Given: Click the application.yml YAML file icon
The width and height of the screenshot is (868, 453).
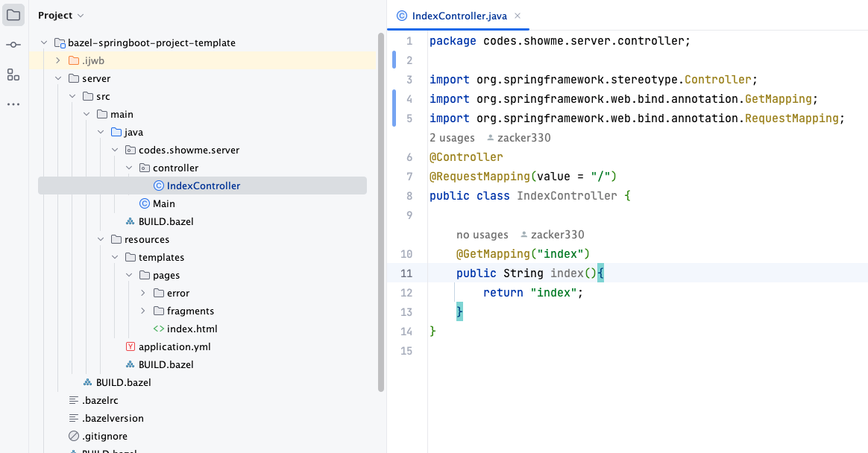Looking at the screenshot, I should point(130,346).
